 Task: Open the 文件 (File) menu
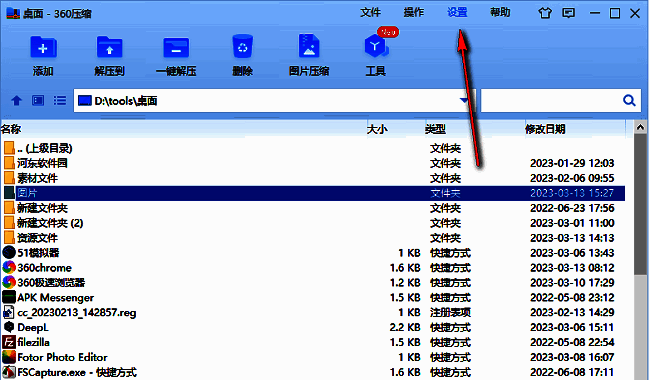(x=370, y=12)
